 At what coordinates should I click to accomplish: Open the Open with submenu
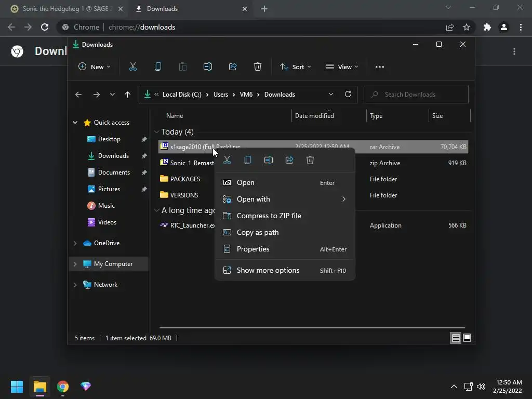click(285, 199)
